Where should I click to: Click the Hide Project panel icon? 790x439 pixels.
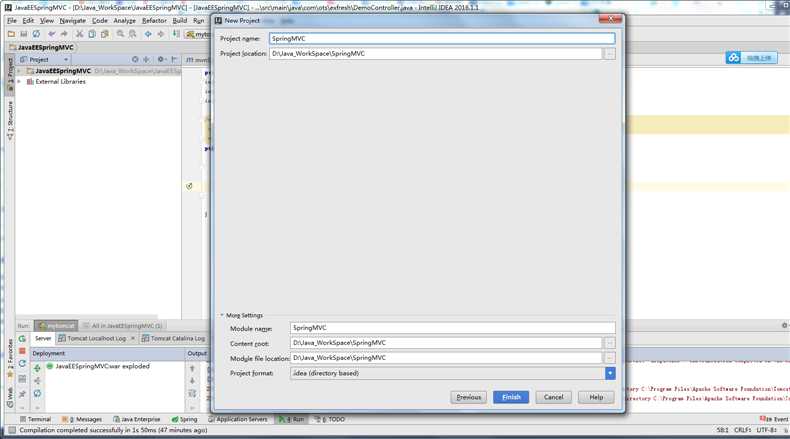(175, 59)
